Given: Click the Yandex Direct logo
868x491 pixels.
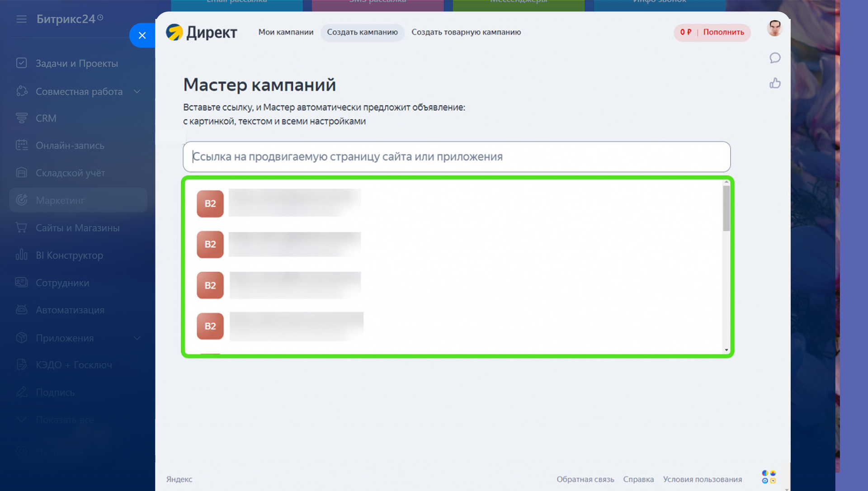Looking at the screenshot, I should coord(201,32).
